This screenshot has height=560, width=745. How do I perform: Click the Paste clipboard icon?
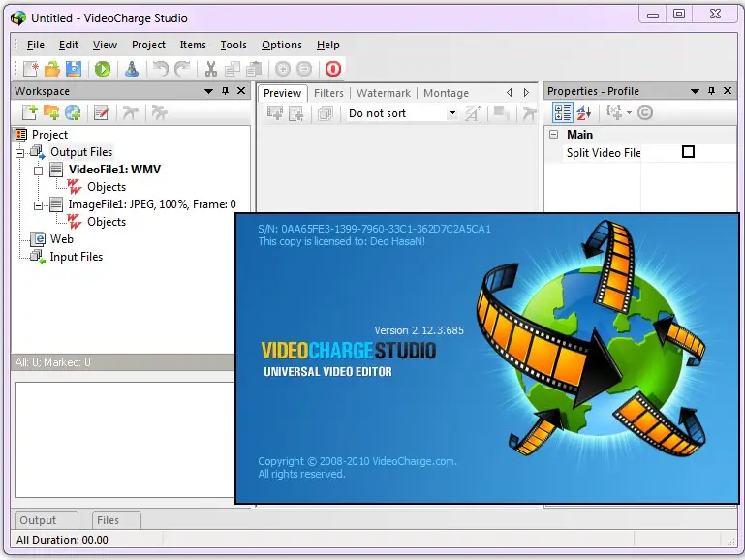(254, 69)
